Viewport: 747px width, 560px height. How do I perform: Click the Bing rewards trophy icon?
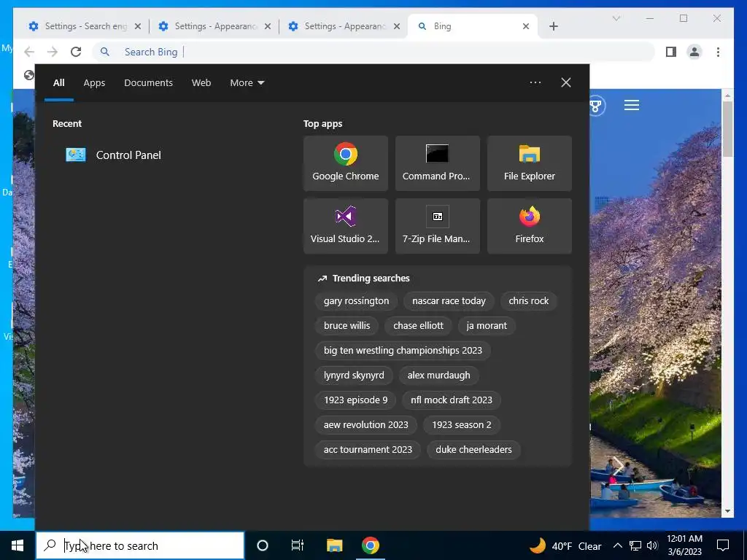point(595,105)
